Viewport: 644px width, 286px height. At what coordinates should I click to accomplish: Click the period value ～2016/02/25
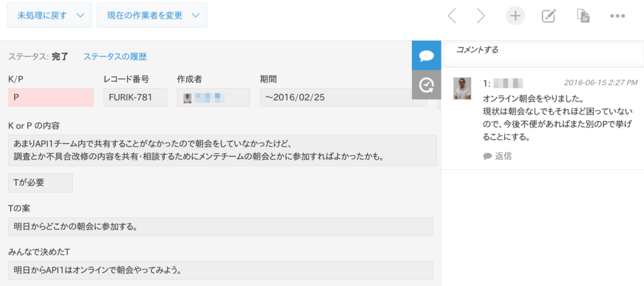click(343, 98)
